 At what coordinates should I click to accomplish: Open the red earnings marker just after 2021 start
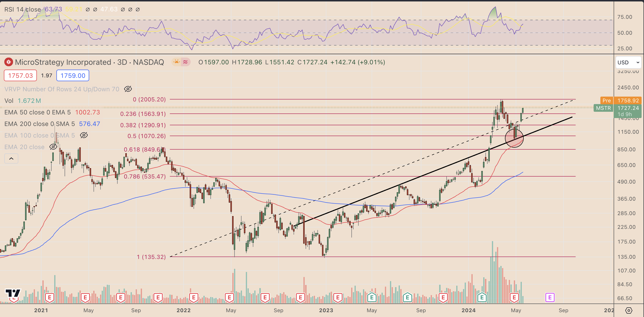coord(49,297)
